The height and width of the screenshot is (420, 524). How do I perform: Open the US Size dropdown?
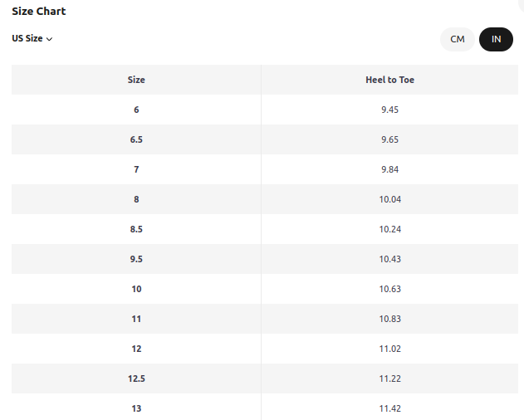(x=32, y=38)
